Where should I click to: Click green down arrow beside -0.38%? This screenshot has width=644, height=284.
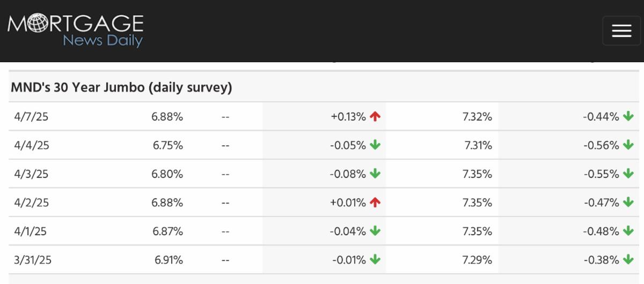(x=628, y=260)
